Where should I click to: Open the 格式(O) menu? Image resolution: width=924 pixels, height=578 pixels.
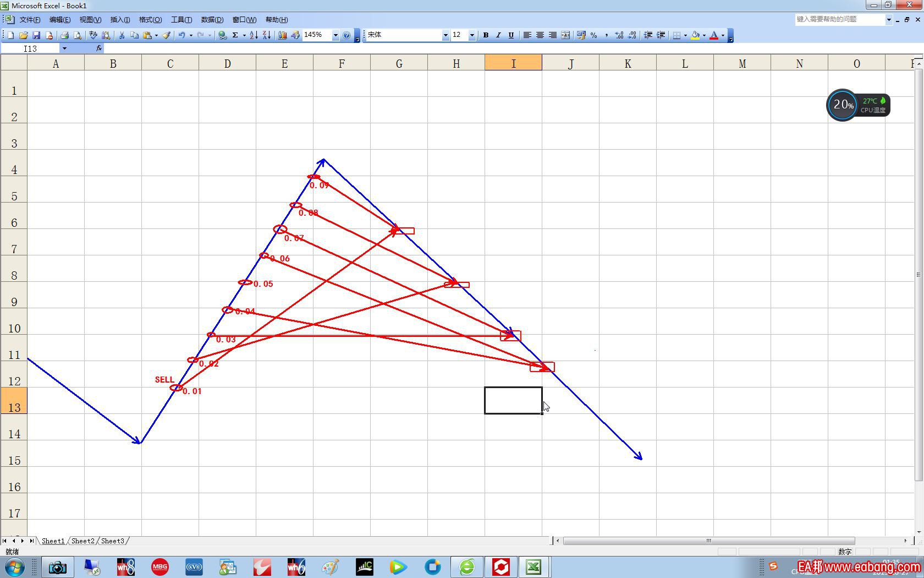point(150,20)
